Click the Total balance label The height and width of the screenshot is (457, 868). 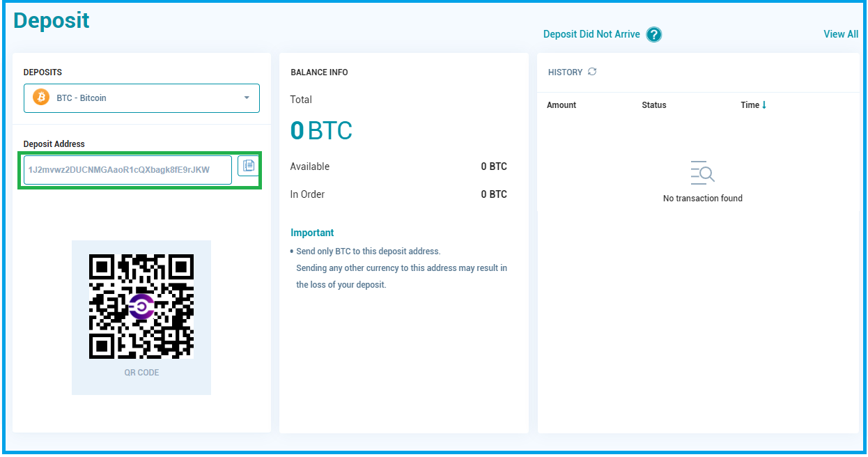click(301, 100)
